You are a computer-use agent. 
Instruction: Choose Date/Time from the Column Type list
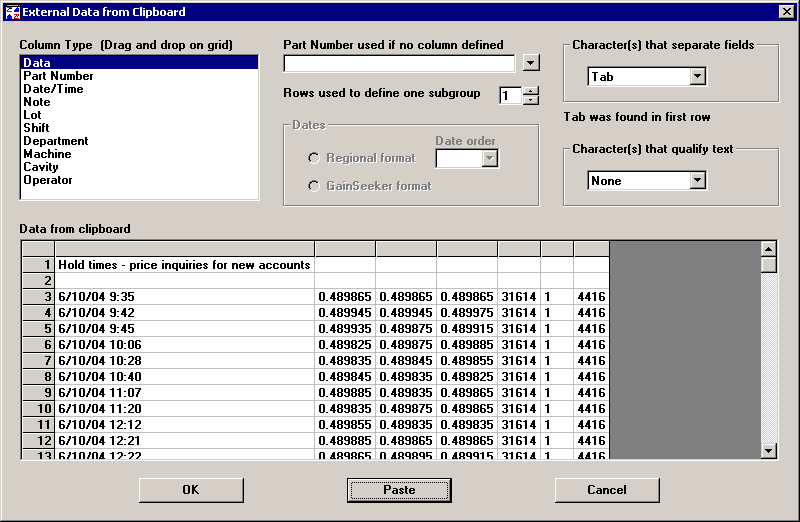(x=54, y=89)
